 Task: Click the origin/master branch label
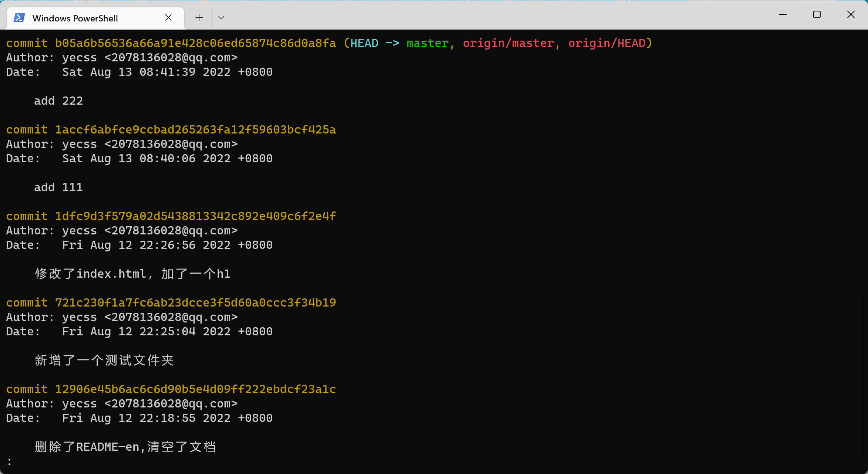[x=508, y=43]
